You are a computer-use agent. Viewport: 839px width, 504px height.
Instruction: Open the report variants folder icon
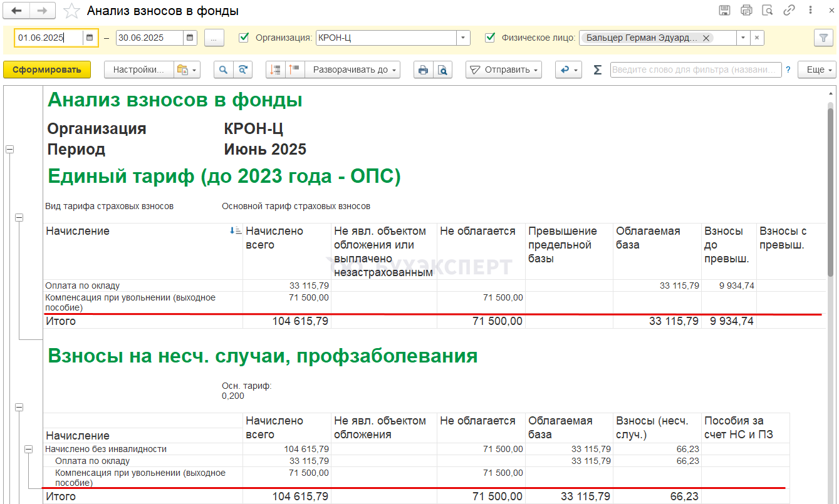pos(186,69)
